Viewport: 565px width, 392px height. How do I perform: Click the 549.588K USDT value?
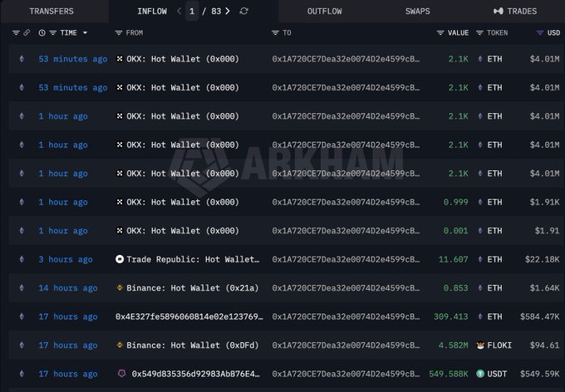pos(448,374)
